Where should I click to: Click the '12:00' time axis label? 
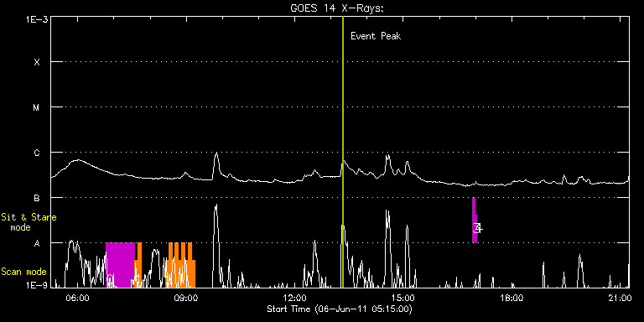[295, 298]
